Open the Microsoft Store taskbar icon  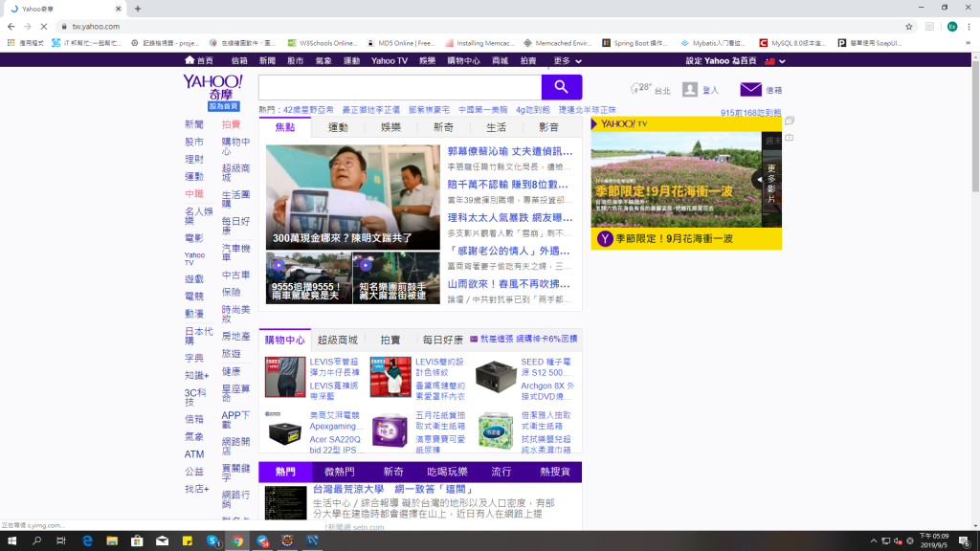(x=137, y=541)
